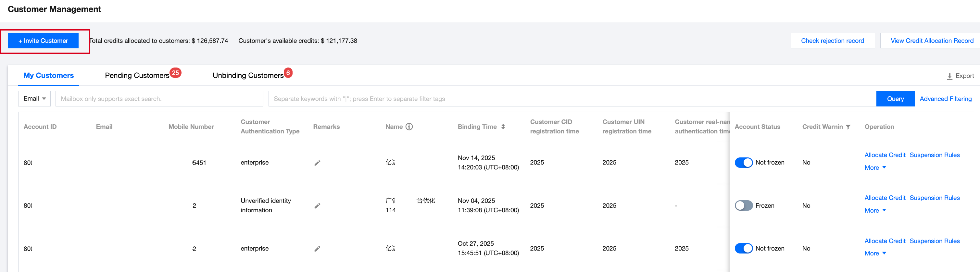Sort by Binding Time arrows icon
The height and width of the screenshot is (272, 980).
503,127
